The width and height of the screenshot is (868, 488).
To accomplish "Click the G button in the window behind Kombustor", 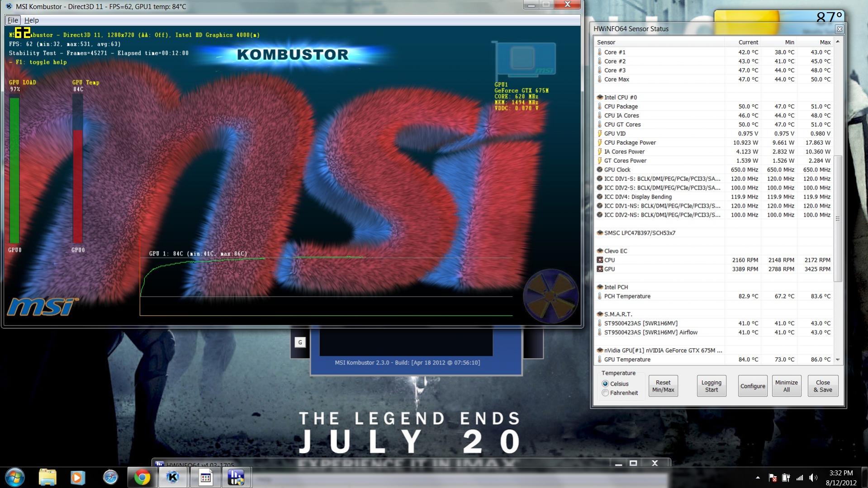I will 300,342.
